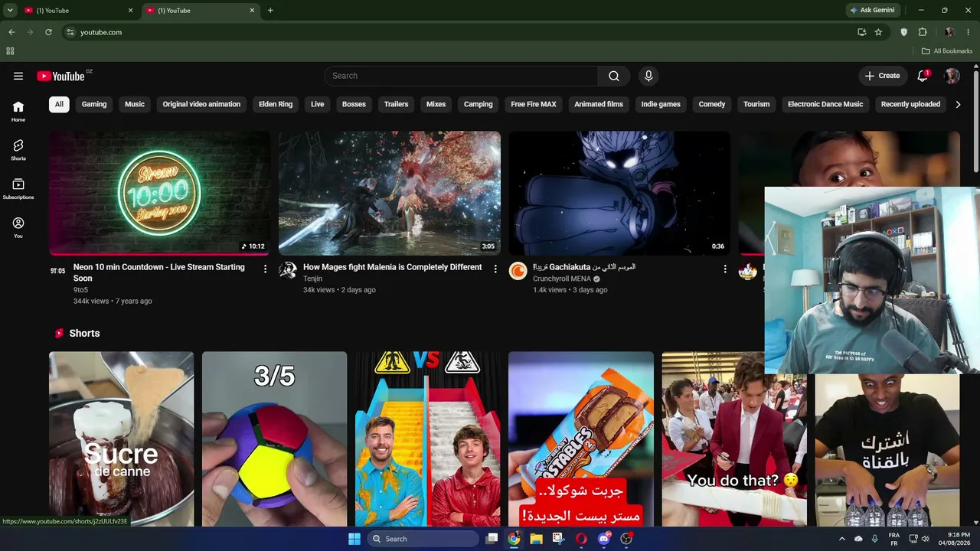
Task: Play the Gachiakuta video thumbnail
Action: pos(619,193)
